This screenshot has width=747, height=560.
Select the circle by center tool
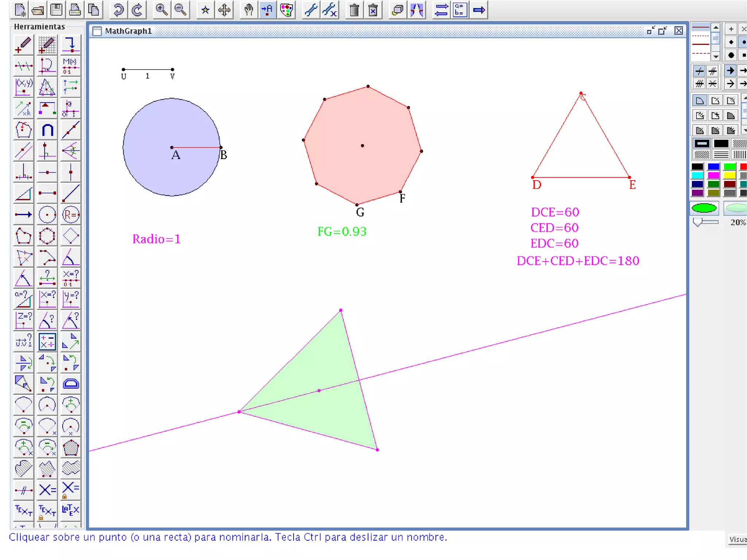[x=47, y=215]
